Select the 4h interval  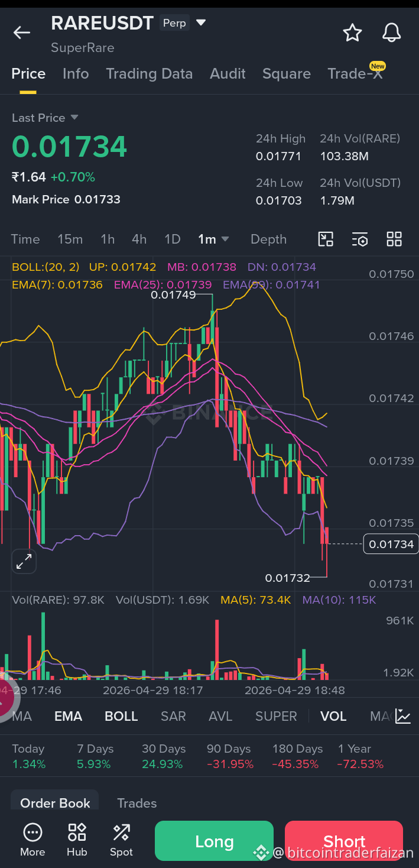point(139,239)
